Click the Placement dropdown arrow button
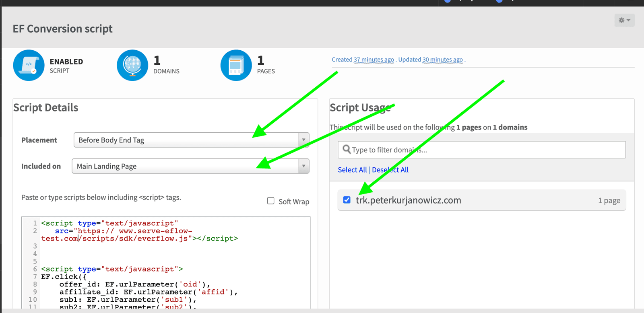 (x=304, y=140)
